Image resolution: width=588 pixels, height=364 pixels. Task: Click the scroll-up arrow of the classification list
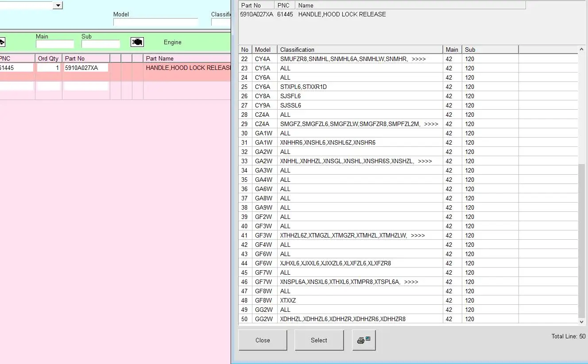pyautogui.click(x=582, y=50)
